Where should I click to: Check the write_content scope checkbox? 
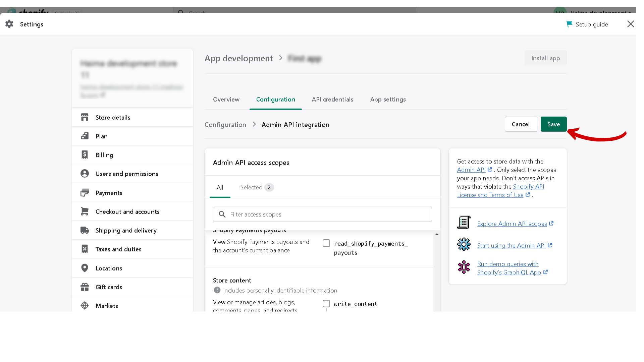point(326,304)
